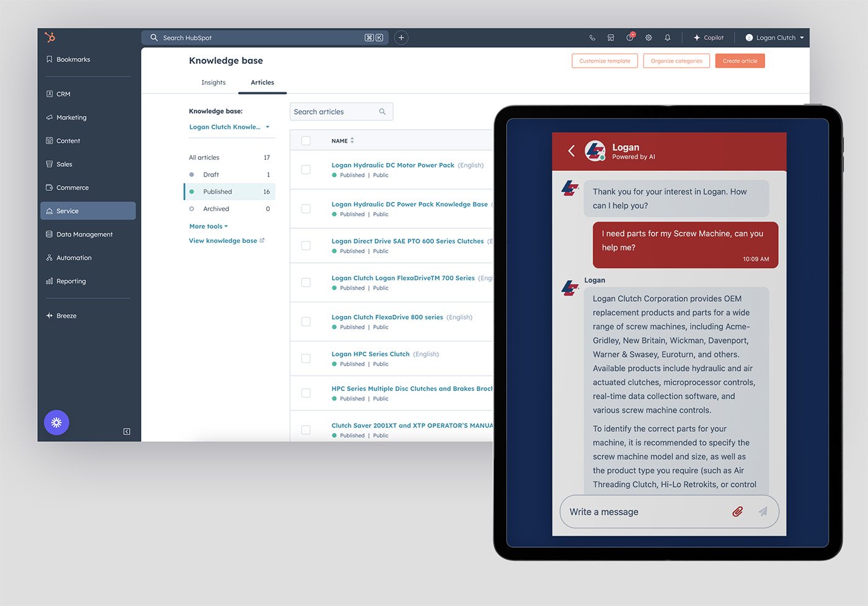Image resolution: width=868 pixels, height=606 pixels.
Task: Open notifications bell icon
Action: pos(668,38)
